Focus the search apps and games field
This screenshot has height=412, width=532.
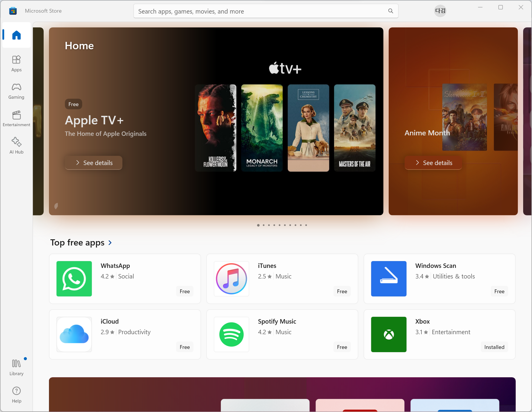266,11
